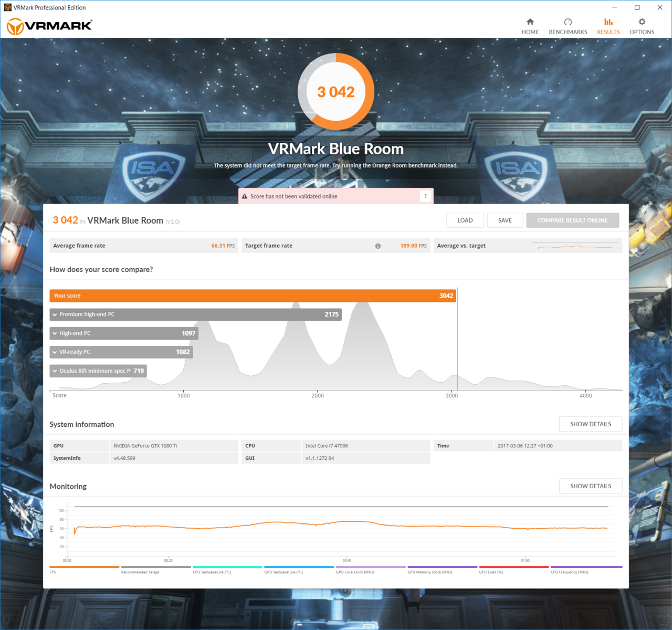
Task: Click the VRMark title bar app icon
Action: [7, 7]
